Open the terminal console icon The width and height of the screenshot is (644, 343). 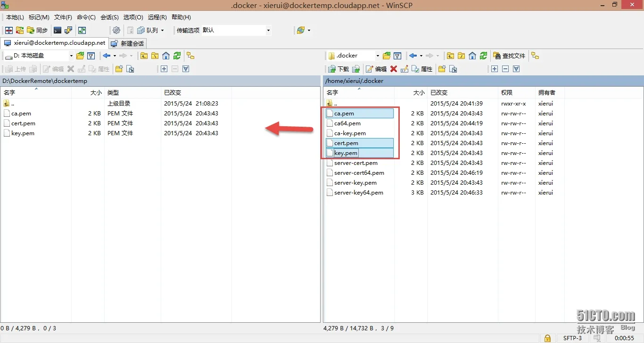point(58,30)
